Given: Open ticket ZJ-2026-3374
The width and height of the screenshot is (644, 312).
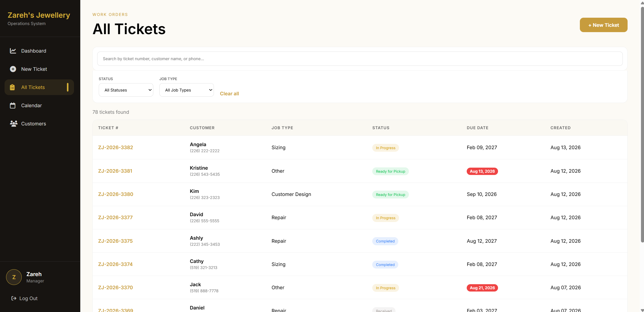Looking at the screenshot, I should (x=115, y=264).
